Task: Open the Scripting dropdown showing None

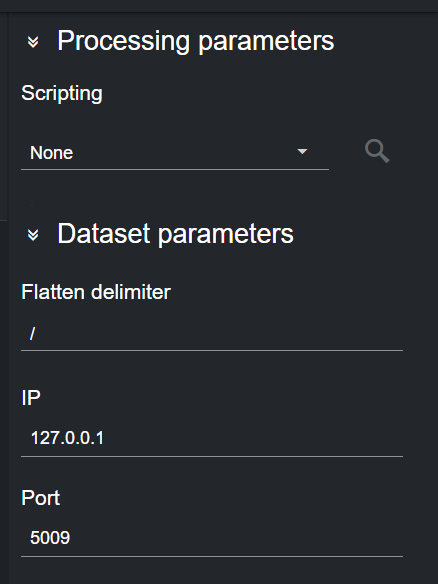Action: click(175, 153)
